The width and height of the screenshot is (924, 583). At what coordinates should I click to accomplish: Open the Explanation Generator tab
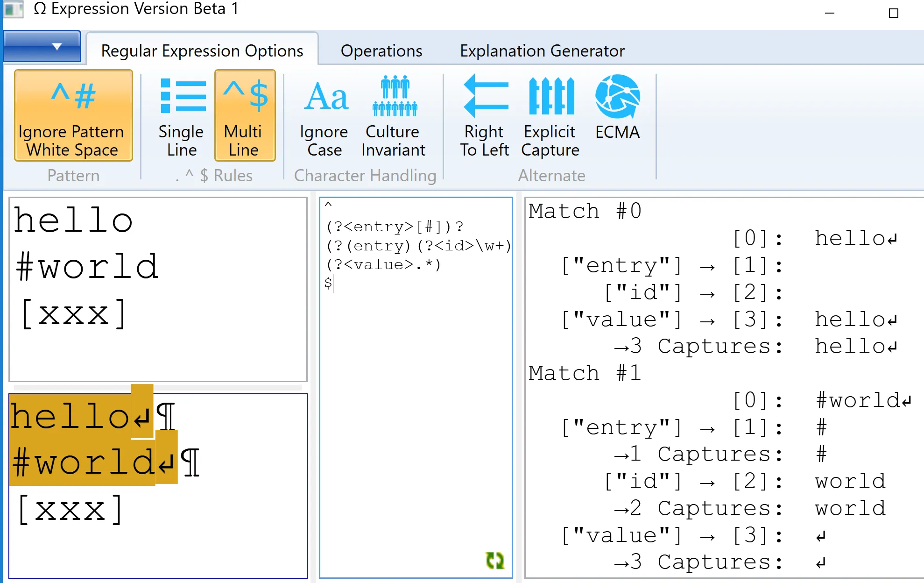(x=542, y=50)
